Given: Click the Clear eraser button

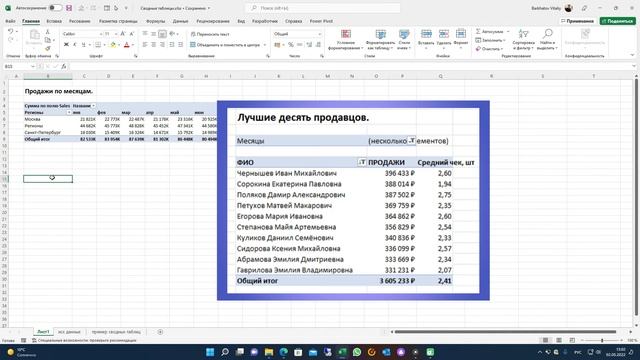Looking at the screenshot, I should click(x=489, y=49).
